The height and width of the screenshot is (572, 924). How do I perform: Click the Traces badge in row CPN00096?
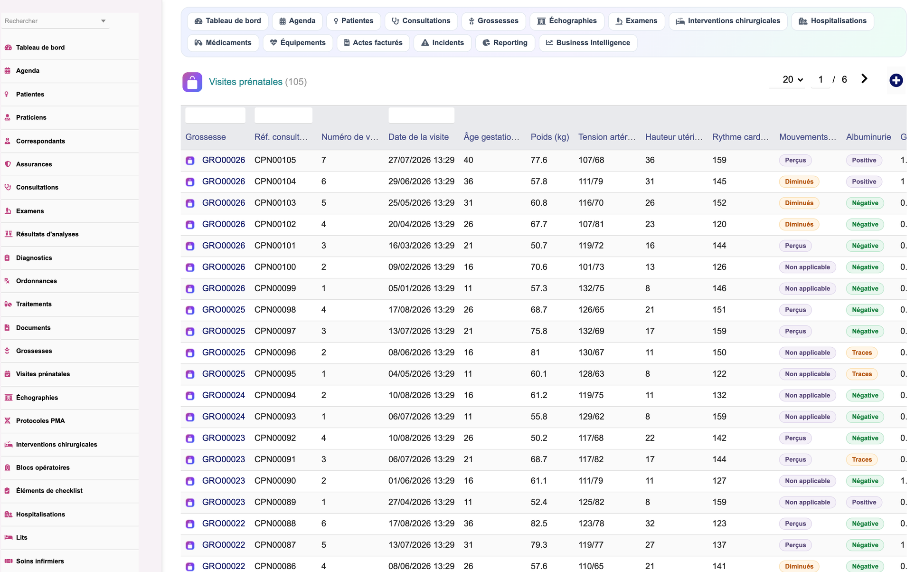click(862, 353)
